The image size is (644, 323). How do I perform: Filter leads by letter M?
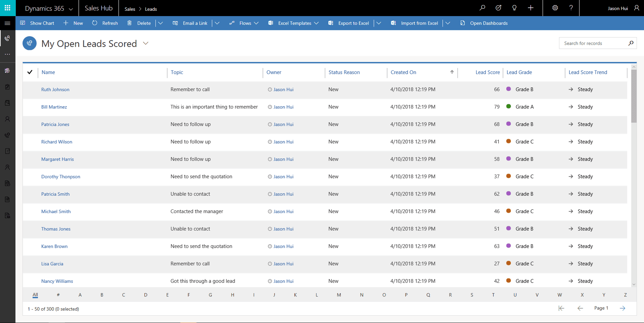click(x=339, y=295)
